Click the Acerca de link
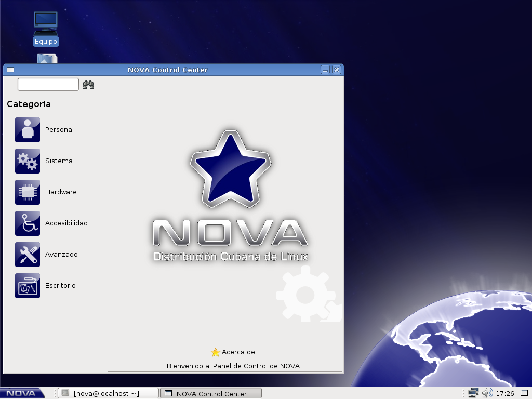The image size is (532, 399). tap(238, 352)
